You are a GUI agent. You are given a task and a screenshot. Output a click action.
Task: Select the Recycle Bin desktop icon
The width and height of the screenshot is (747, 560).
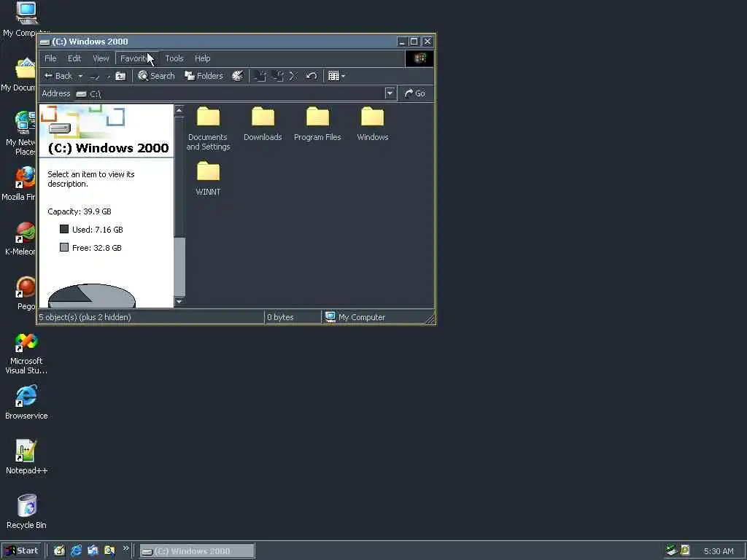[x=26, y=512]
